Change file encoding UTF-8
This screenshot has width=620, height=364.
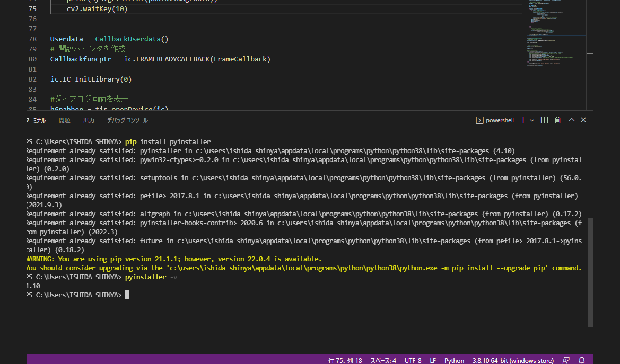413,360
